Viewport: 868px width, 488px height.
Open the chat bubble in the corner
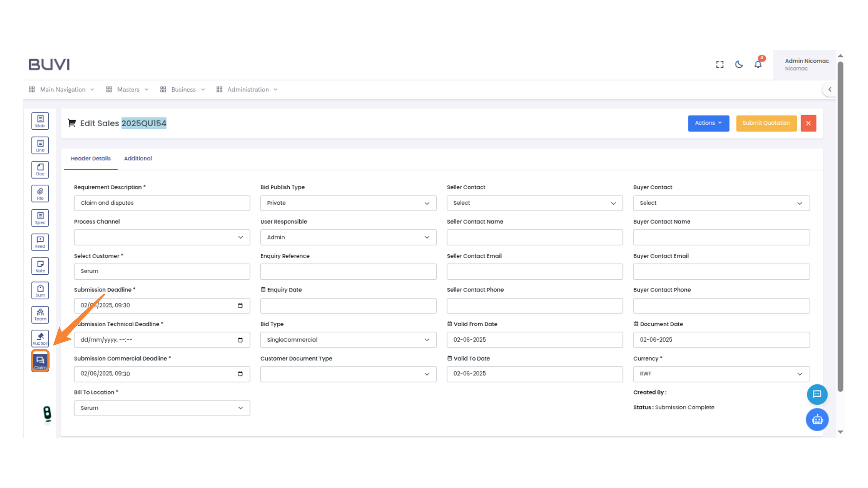(817, 394)
